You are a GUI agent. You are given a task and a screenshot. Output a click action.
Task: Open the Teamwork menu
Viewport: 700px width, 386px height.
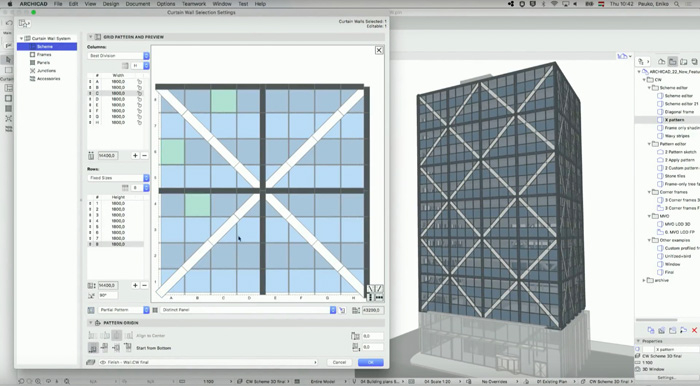click(194, 4)
